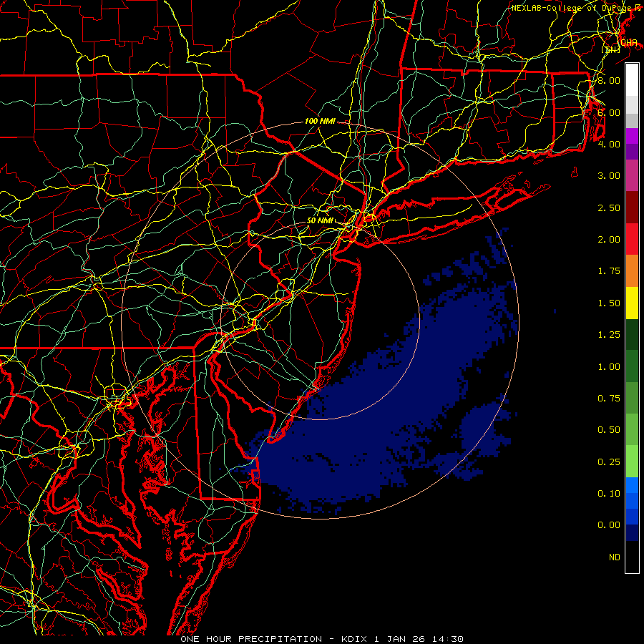Click the 0.75 legend label
The width and height of the screenshot is (644, 644).
pos(609,399)
